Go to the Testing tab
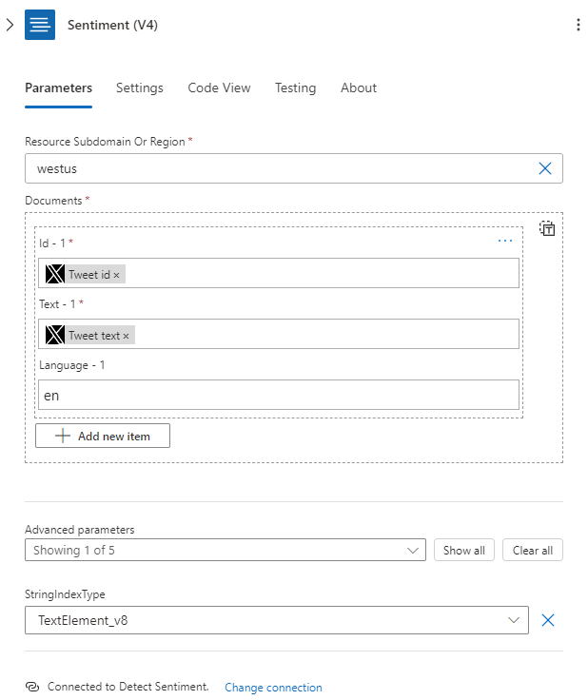Image resolution: width=588 pixels, height=700 pixels. [x=295, y=87]
